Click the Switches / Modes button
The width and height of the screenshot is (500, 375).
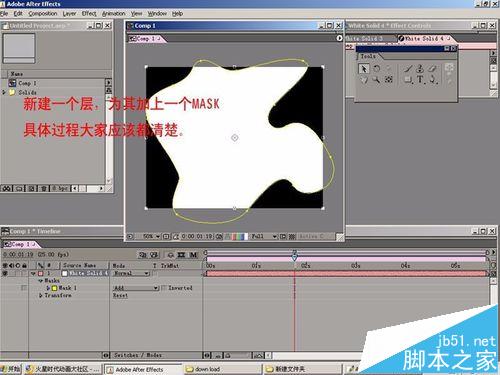pos(138,355)
